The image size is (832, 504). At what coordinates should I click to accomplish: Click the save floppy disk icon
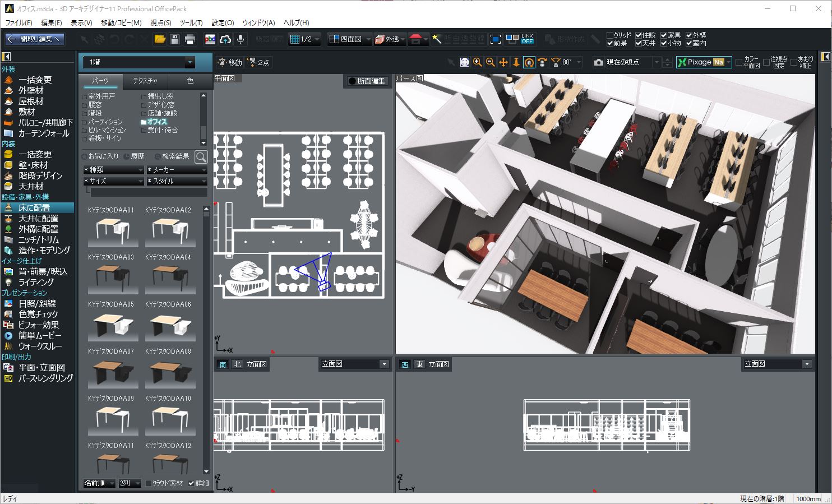tap(175, 39)
